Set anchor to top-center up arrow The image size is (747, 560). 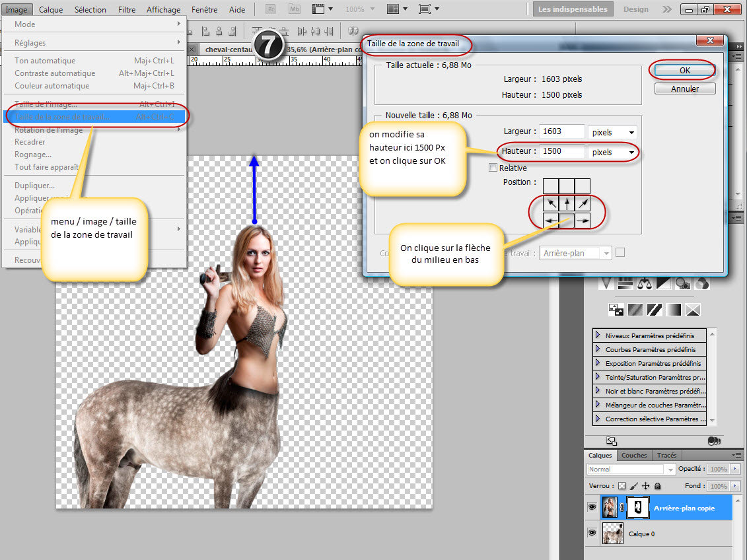click(x=567, y=203)
